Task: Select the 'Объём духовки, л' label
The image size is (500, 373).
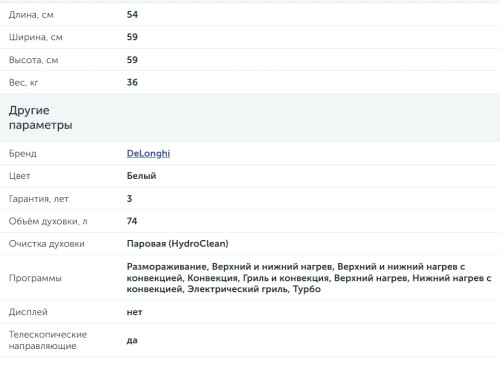Action: click(x=48, y=221)
